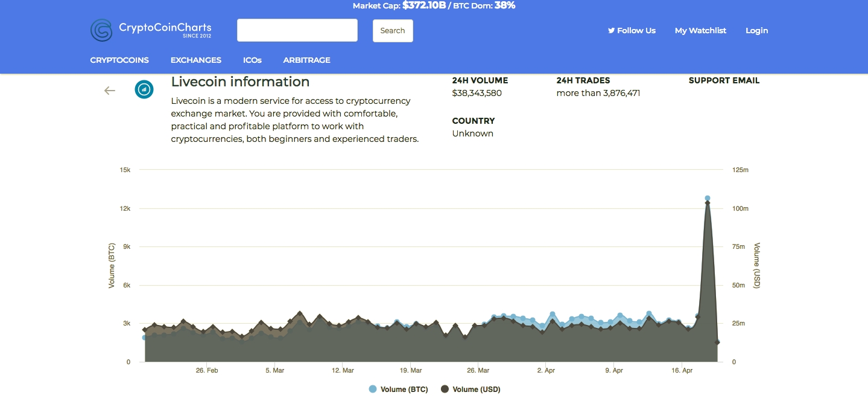
Task: Toggle Volume (USD) series in legend
Action: tap(470, 390)
